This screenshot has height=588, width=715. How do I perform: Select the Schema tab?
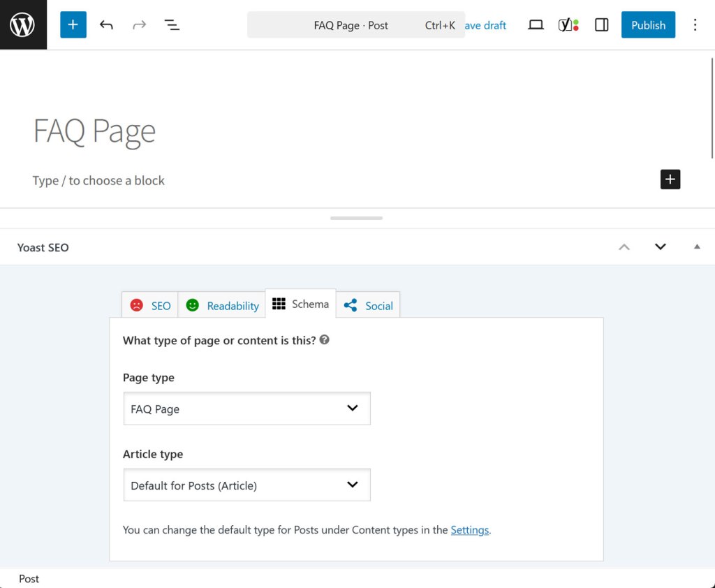click(x=300, y=304)
